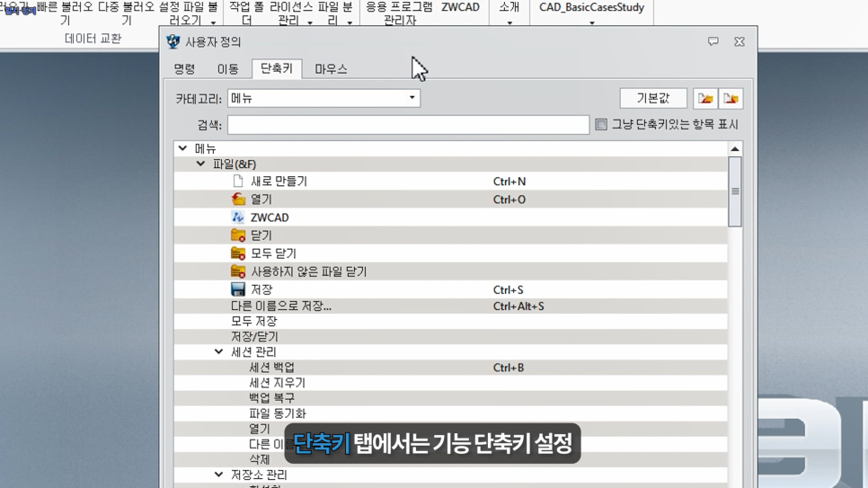Screen dimensions: 868x488
Task: Click 작업 폴더 in the ribbon
Action: coord(246,13)
